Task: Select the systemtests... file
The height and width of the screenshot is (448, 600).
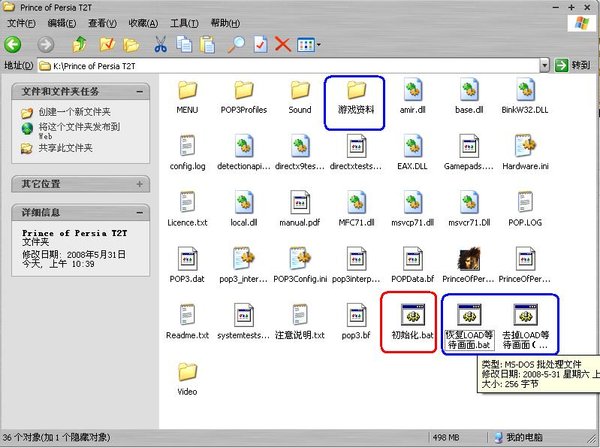Action: (x=244, y=321)
